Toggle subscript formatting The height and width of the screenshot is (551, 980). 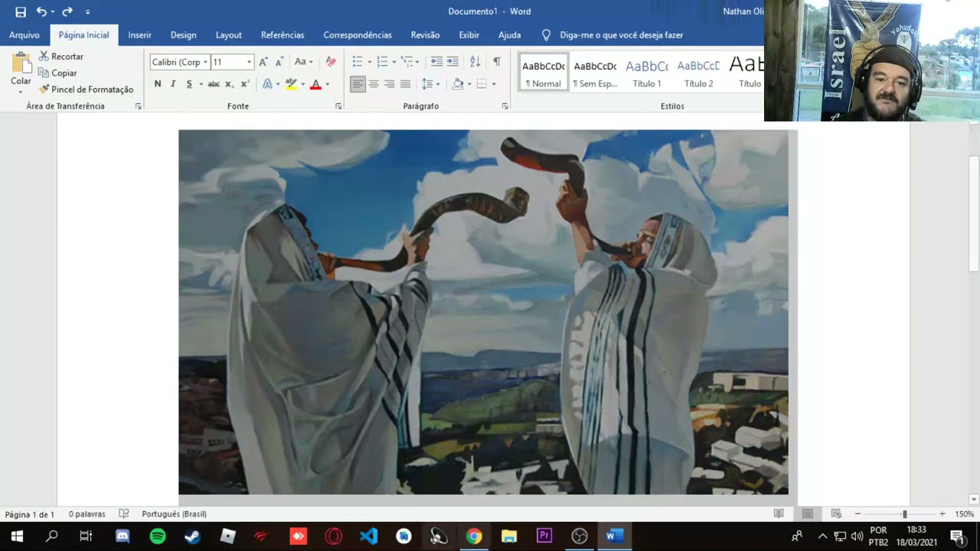coord(229,84)
